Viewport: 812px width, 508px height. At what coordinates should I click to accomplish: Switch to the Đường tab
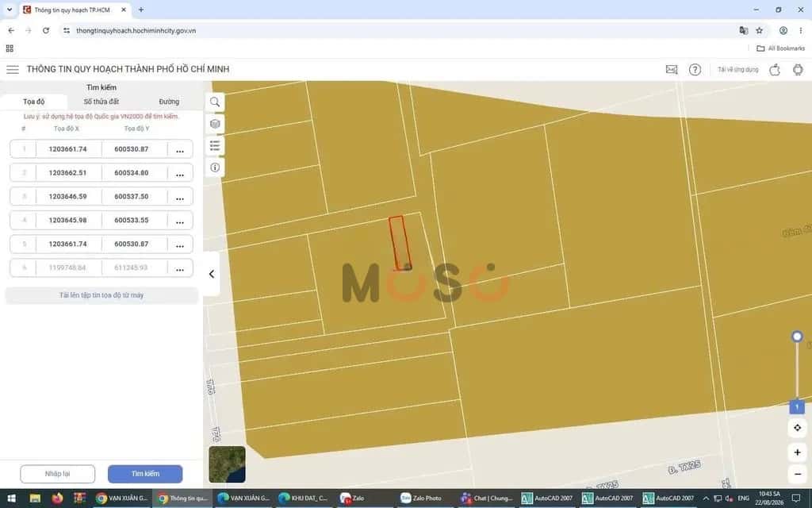[x=169, y=102]
